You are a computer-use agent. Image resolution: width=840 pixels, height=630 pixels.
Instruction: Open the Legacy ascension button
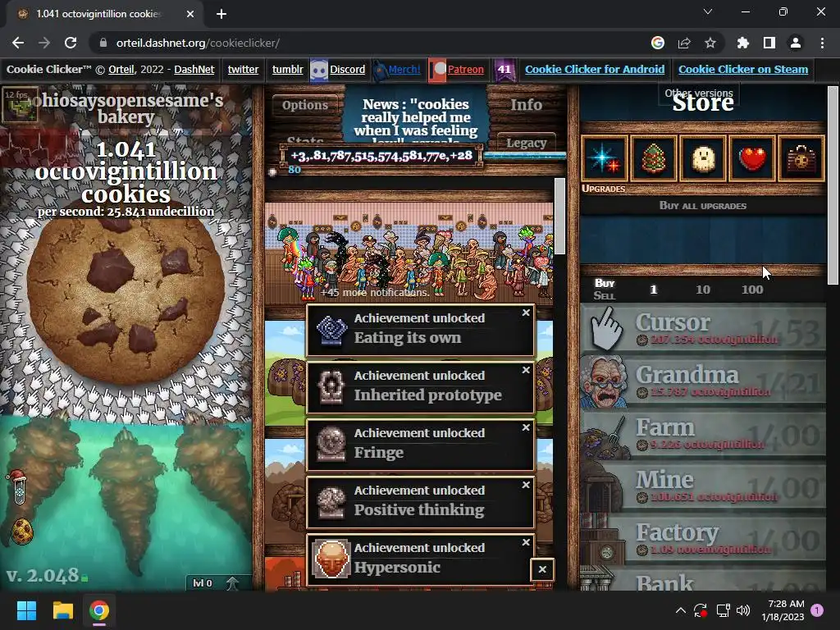[x=526, y=143]
